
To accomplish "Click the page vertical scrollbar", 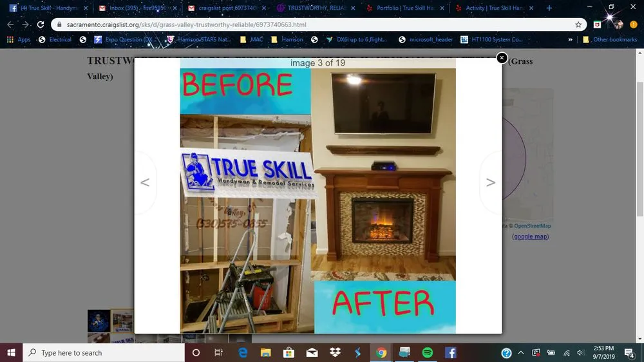I will pyautogui.click(x=640, y=148).
